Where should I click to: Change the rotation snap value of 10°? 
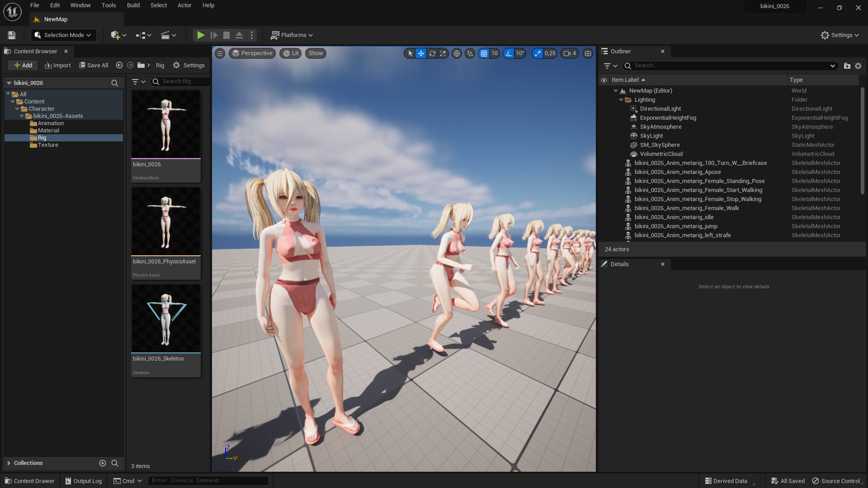click(x=520, y=53)
